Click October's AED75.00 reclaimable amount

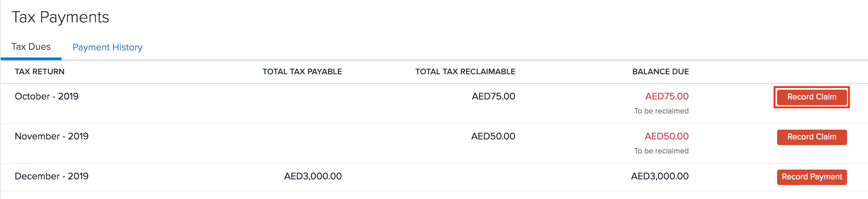493,96
